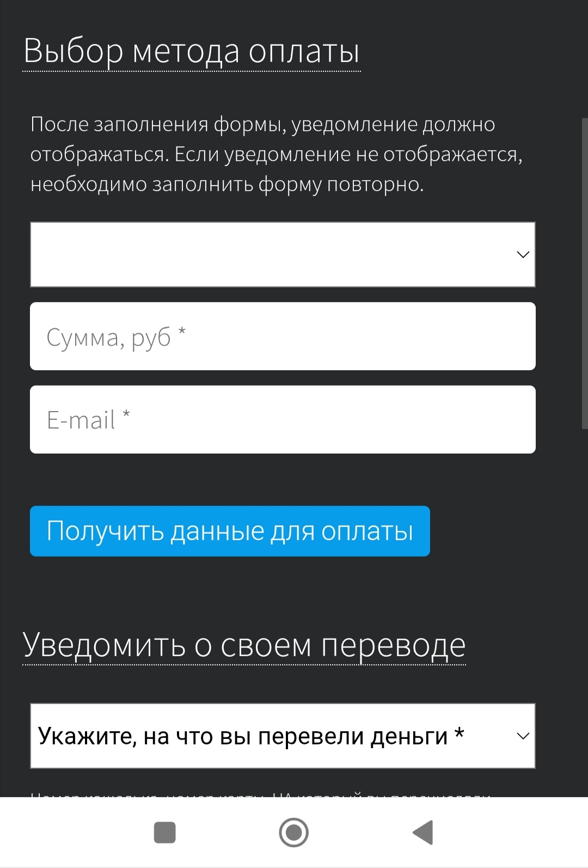
Task: Click the chevron arrow beside "Укажите, на что вы перевели деньги"
Action: click(x=523, y=736)
